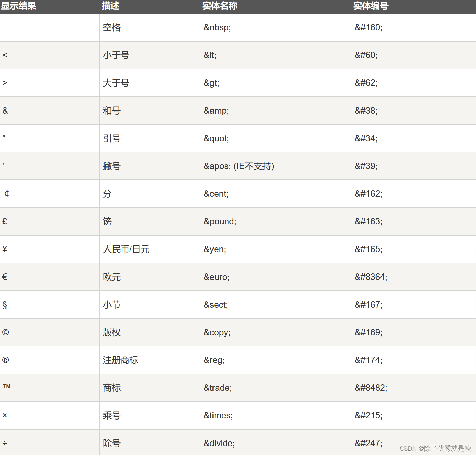This screenshot has height=455, width=476.
Task: Select the &quot; entity name
Action: (216, 138)
